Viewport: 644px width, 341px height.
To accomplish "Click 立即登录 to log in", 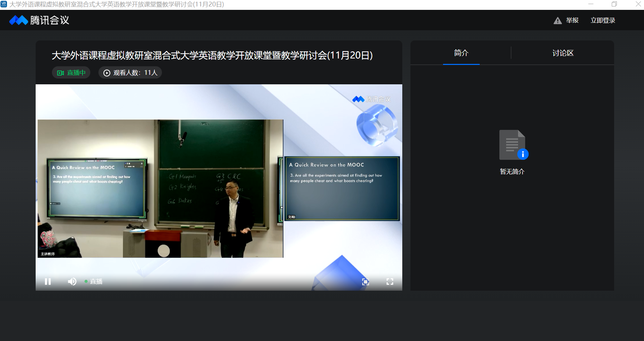I will (x=603, y=20).
